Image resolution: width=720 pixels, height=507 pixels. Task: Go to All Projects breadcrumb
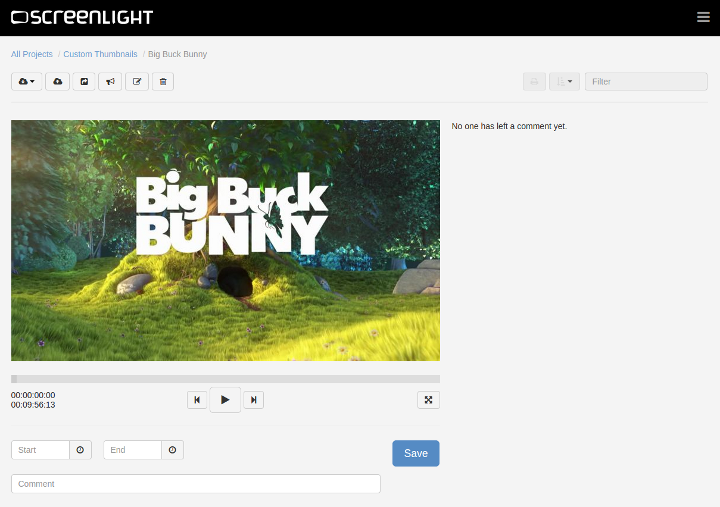click(x=32, y=54)
